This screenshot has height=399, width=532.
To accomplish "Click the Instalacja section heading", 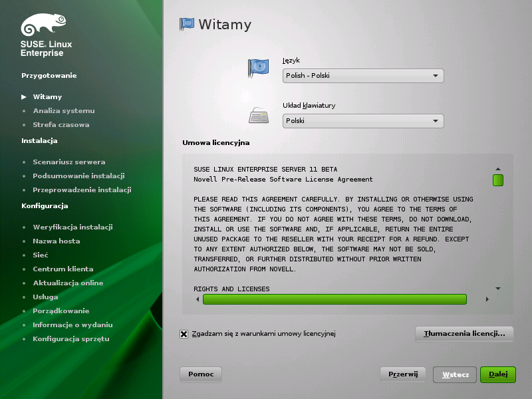I will click(39, 141).
